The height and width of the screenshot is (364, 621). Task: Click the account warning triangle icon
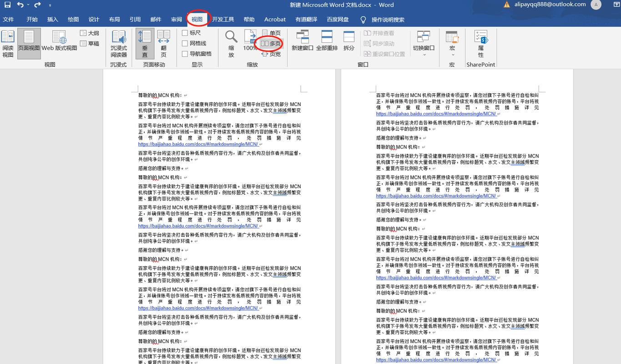[x=507, y=5]
